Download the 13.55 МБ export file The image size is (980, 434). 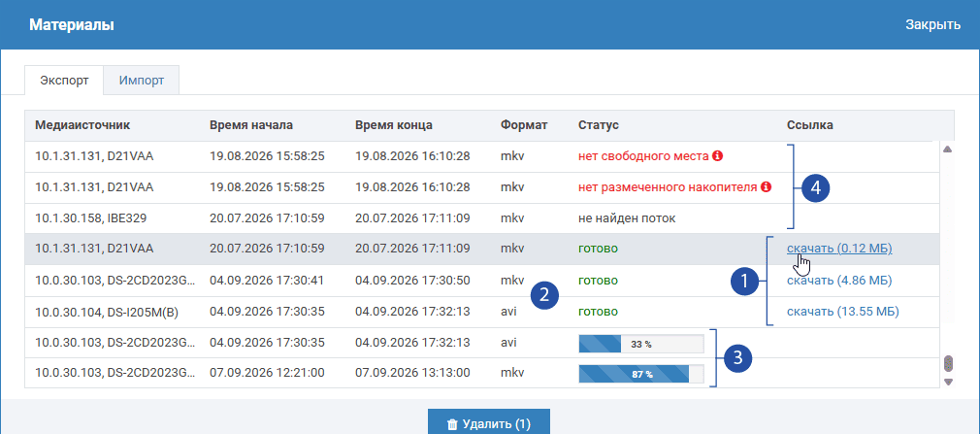click(842, 312)
